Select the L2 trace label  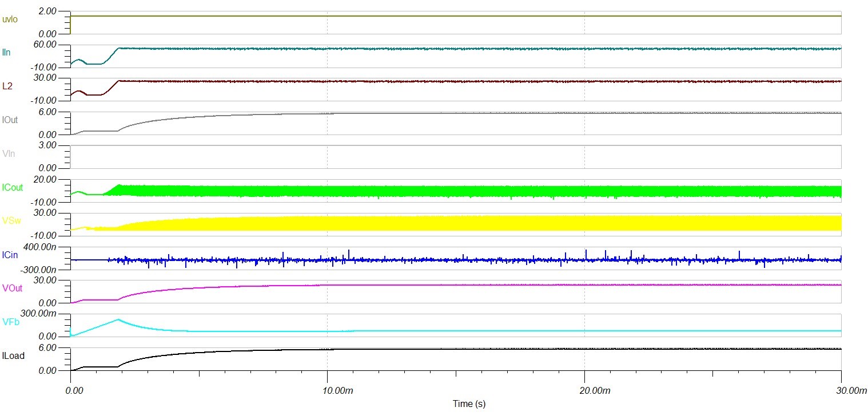coord(7,86)
